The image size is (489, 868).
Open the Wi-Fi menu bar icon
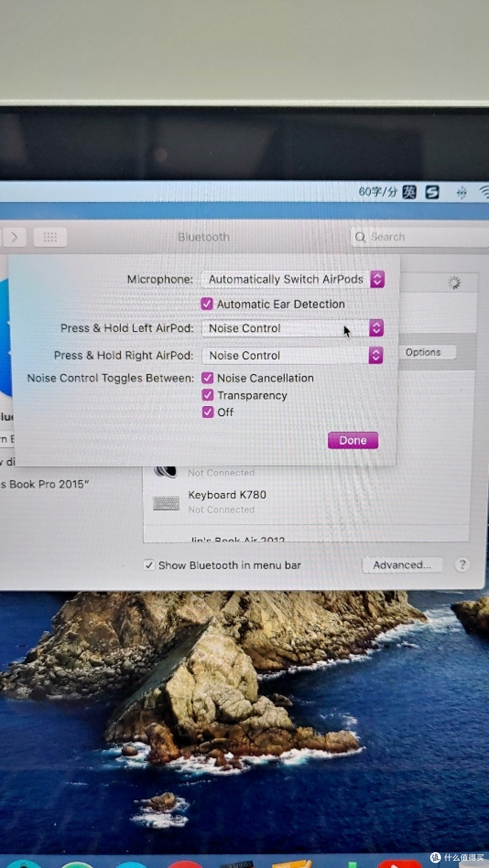pos(484,192)
